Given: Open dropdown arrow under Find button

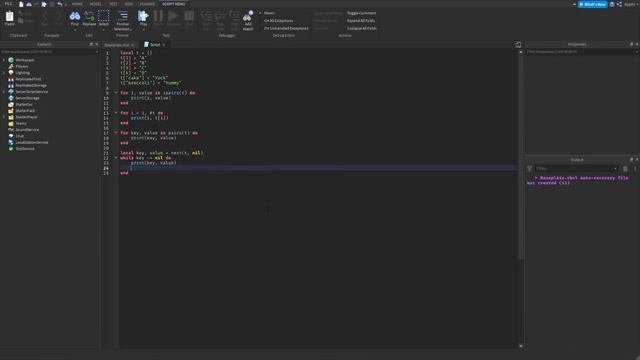Looking at the screenshot, I should point(75,29).
